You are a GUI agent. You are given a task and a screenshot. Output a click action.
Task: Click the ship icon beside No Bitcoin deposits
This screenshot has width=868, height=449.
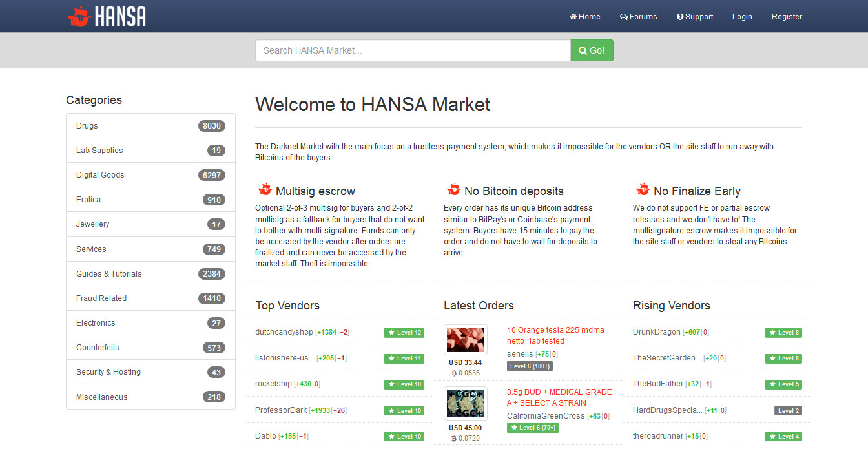tap(453, 190)
